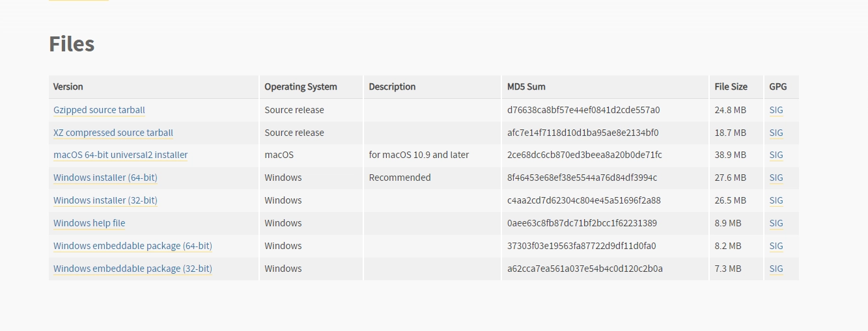The height and width of the screenshot is (331, 868).
Task: Open SIG for embeddable package (32-bit)
Action: (x=776, y=269)
